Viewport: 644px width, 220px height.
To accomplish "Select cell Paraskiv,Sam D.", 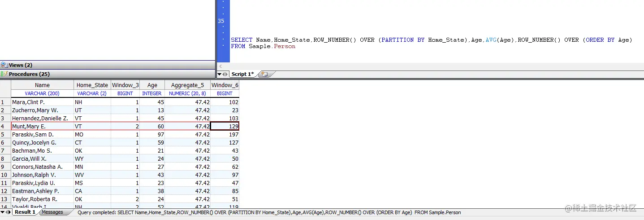I will point(42,134).
